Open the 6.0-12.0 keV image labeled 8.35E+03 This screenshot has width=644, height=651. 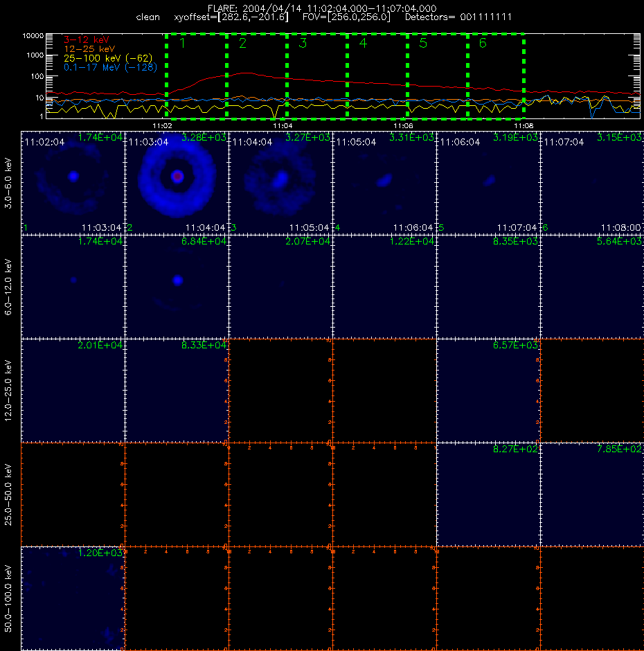pos(488,287)
